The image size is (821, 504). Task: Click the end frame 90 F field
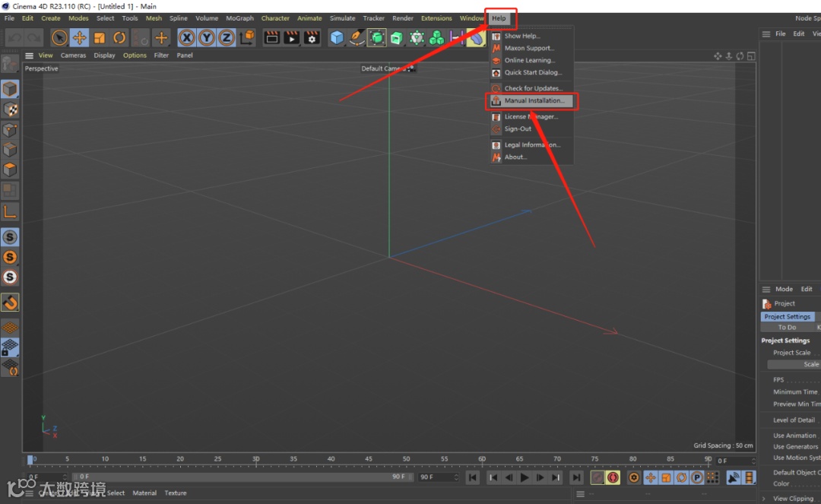[x=439, y=477]
